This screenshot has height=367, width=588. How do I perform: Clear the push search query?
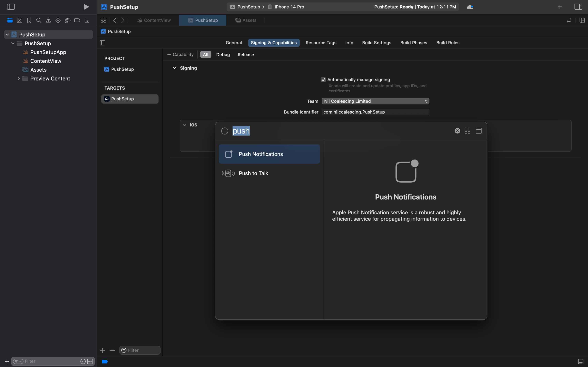pos(457,131)
